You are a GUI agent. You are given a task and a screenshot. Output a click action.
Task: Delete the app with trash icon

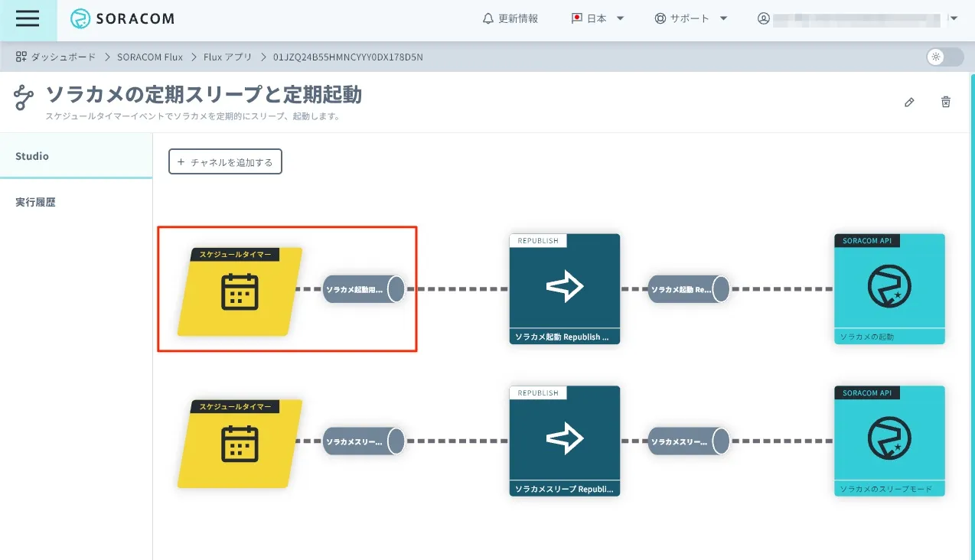pyautogui.click(x=946, y=102)
